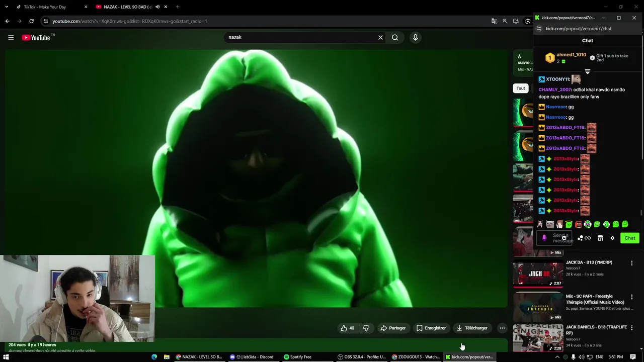Open File Explorer from taskbar
Image resolution: width=644 pixels, height=362 pixels.
pos(167,357)
